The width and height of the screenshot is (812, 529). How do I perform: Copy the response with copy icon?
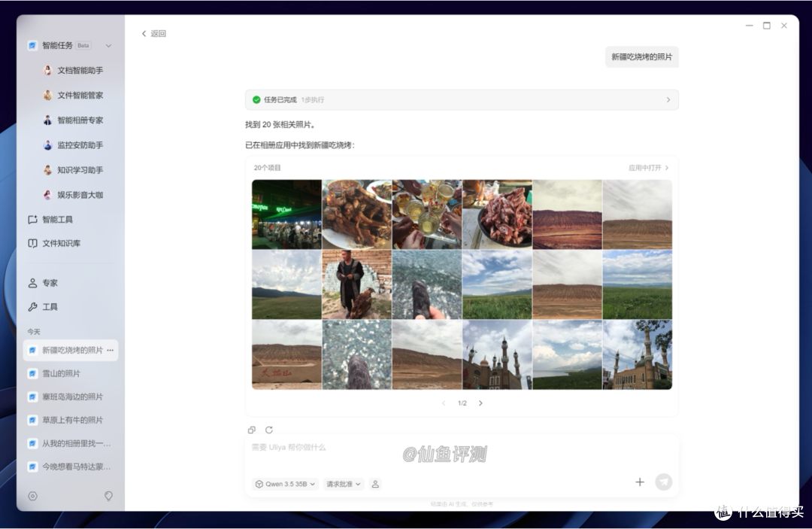[252, 430]
